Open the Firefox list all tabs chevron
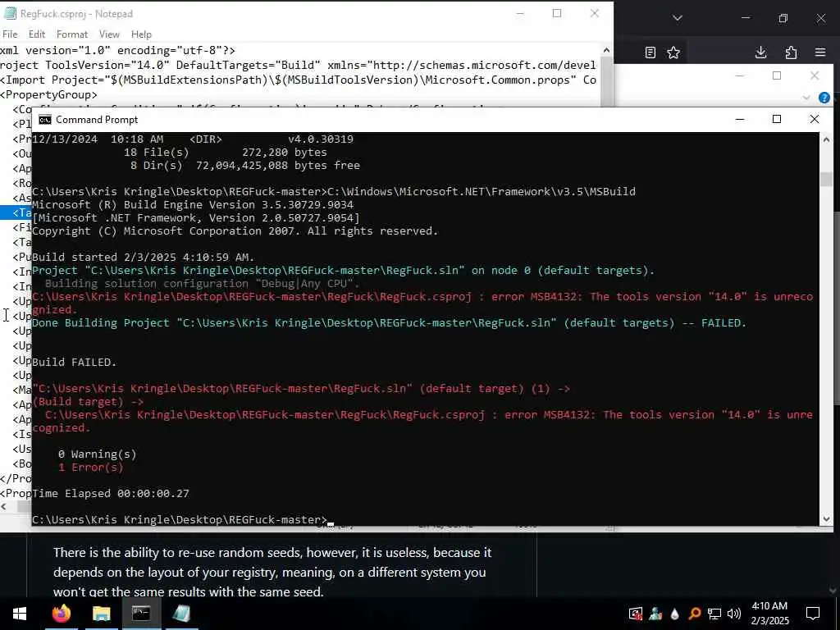 pyautogui.click(x=677, y=18)
